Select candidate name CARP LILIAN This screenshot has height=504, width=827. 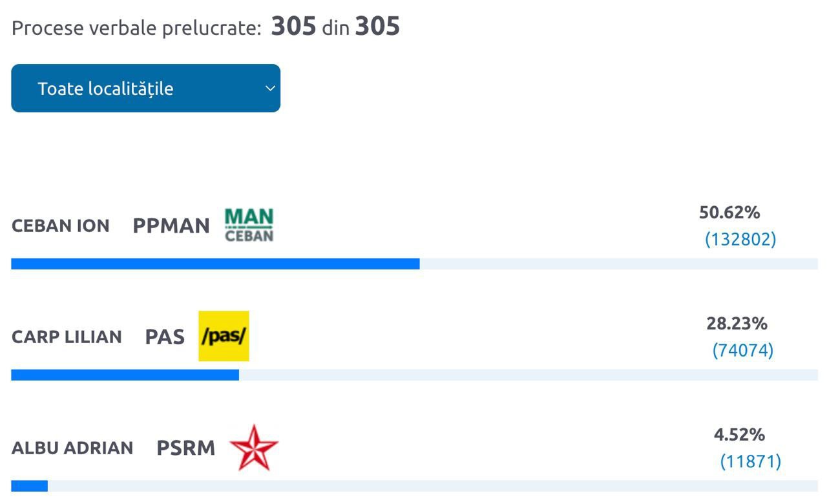(x=67, y=337)
